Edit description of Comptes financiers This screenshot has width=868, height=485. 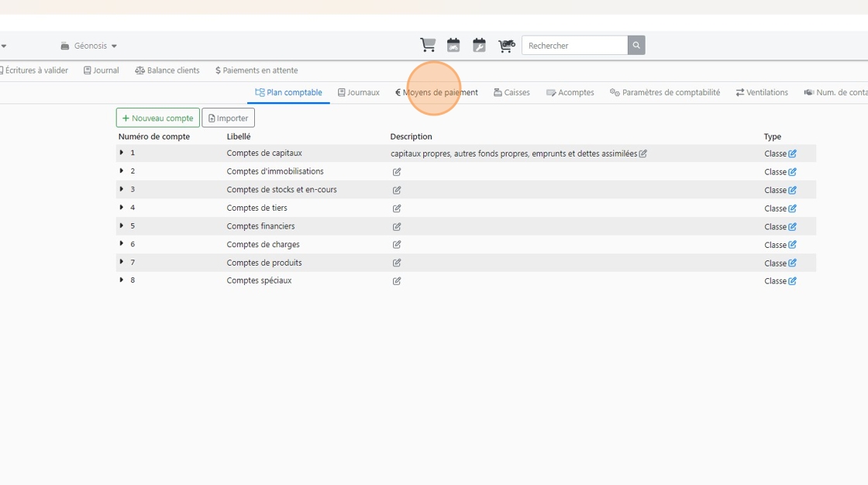pyautogui.click(x=397, y=226)
